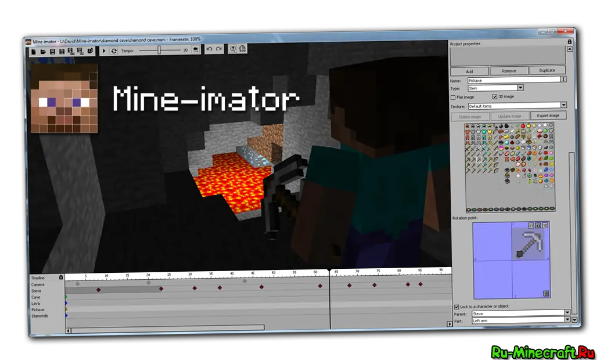Click the Duplicate button
Screen dimensions: 604x364
point(547,70)
